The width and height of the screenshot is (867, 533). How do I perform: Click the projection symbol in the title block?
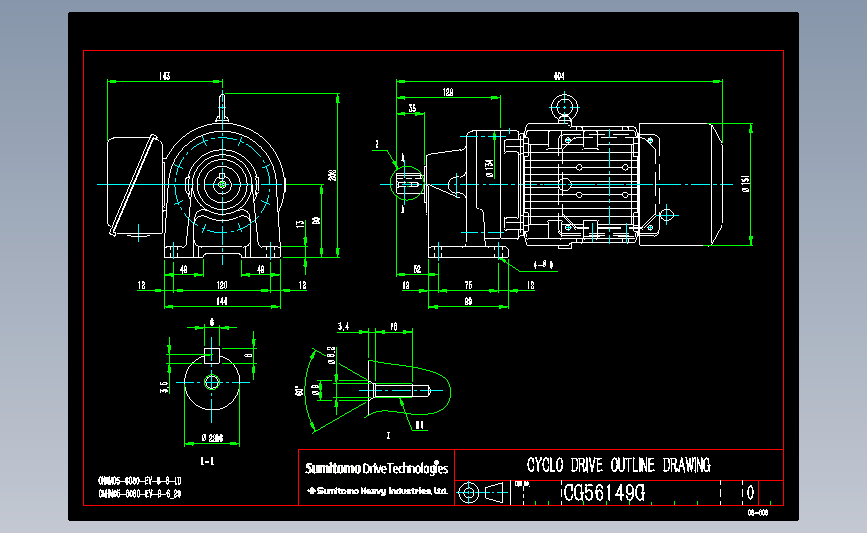click(483, 492)
